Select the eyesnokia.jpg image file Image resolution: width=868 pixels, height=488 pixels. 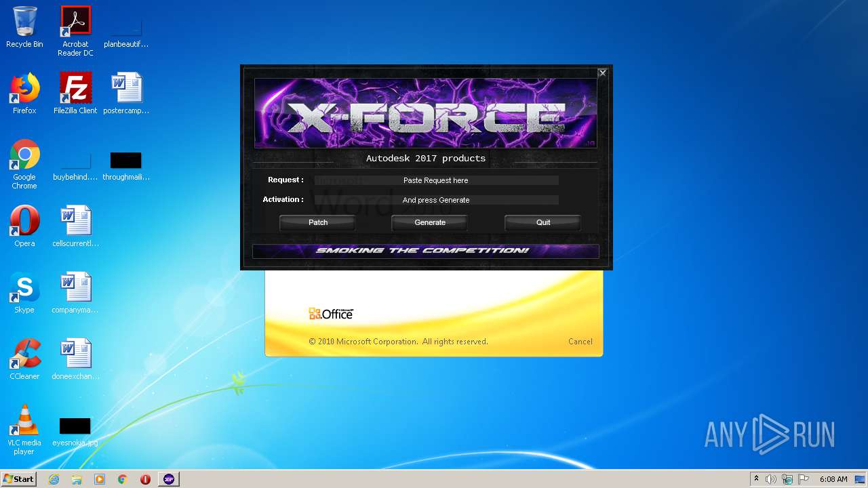coord(75,432)
